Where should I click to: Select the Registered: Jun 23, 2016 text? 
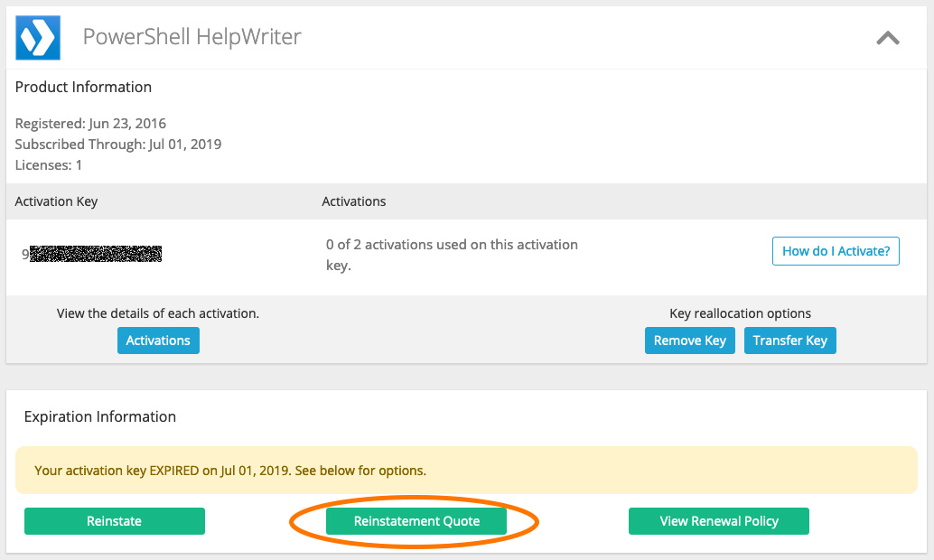coord(90,124)
